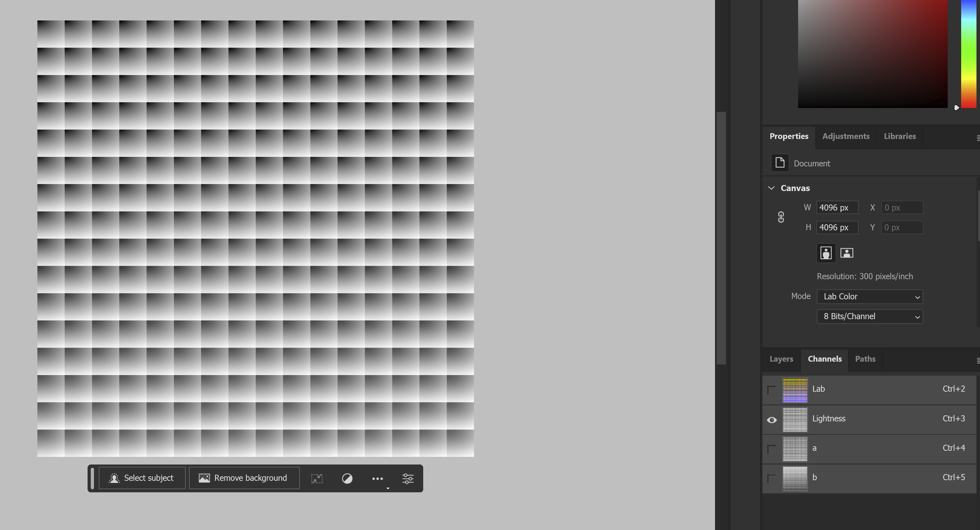Switch to the Layers tab
The width and height of the screenshot is (980, 530).
pyautogui.click(x=781, y=359)
